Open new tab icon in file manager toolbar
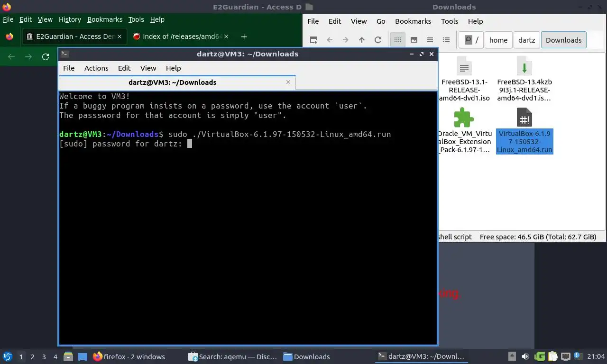Image resolution: width=607 pixels, height=364 pixels. [x=313, y=40]
